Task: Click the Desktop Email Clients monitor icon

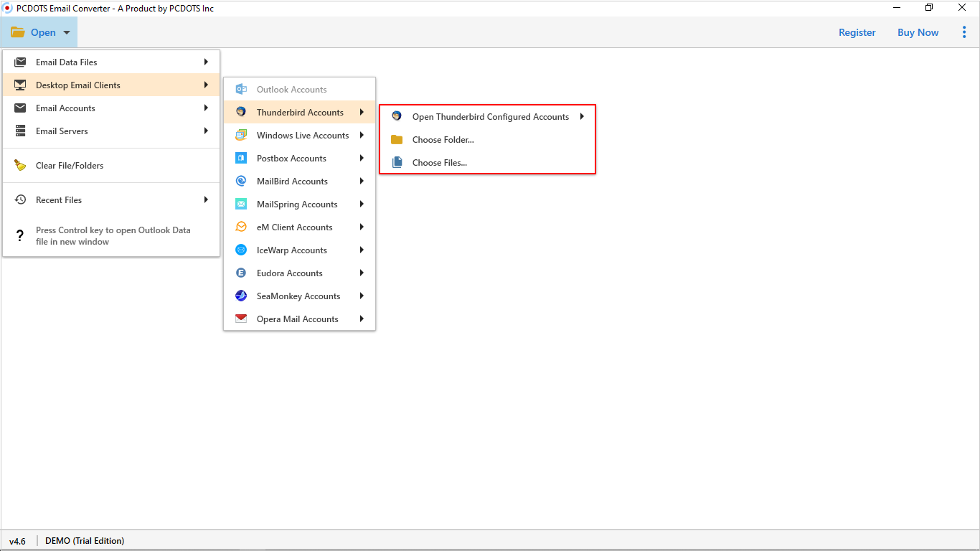Action: pos(21,85)
